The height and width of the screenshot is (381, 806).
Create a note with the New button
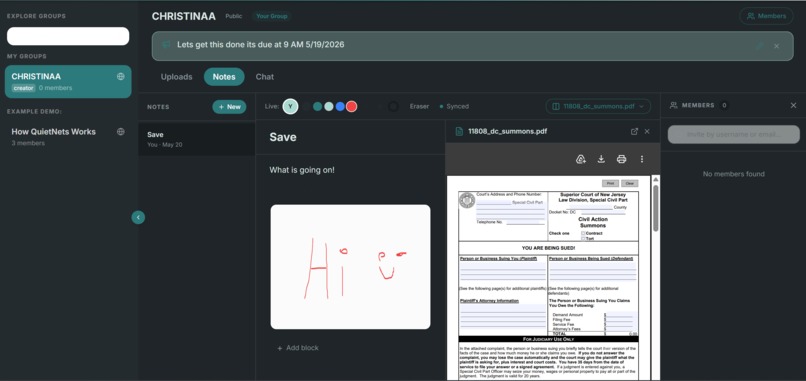coord(229,107)
